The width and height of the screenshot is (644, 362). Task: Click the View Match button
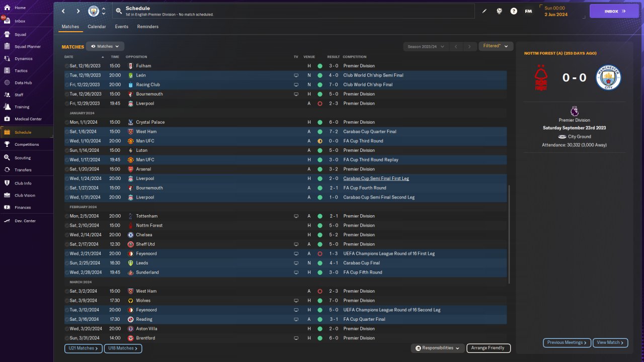pos(610,342)
